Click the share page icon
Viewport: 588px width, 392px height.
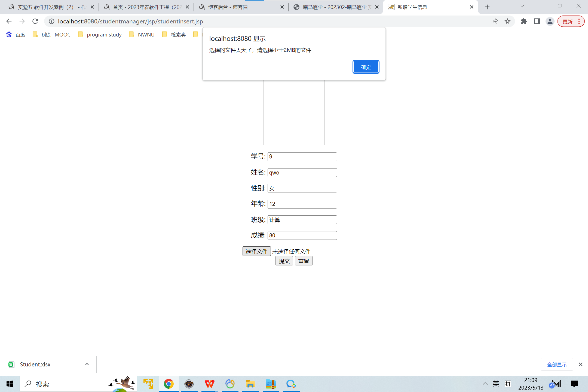tap(494, 21)
